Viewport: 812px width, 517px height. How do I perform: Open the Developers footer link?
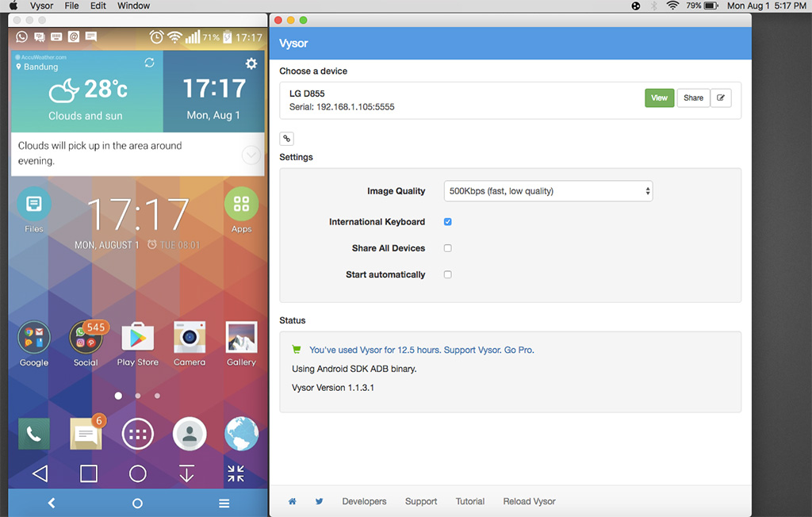click(x=364, y=501)
